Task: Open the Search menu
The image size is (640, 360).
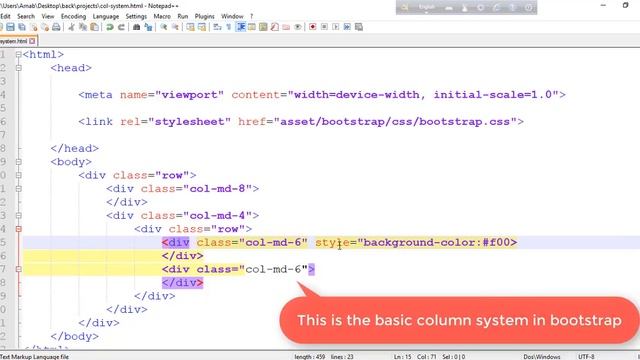Action: [26, 16]
